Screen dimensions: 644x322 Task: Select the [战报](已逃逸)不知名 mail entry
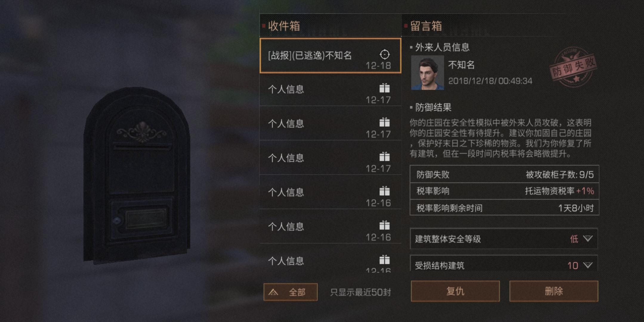coord(330,55)
